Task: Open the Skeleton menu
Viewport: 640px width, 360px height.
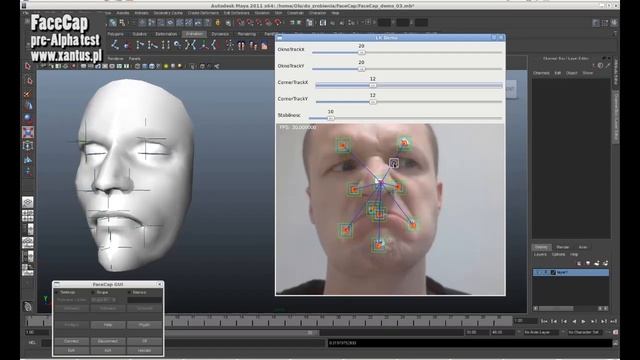Action: [x=262, y=13]
